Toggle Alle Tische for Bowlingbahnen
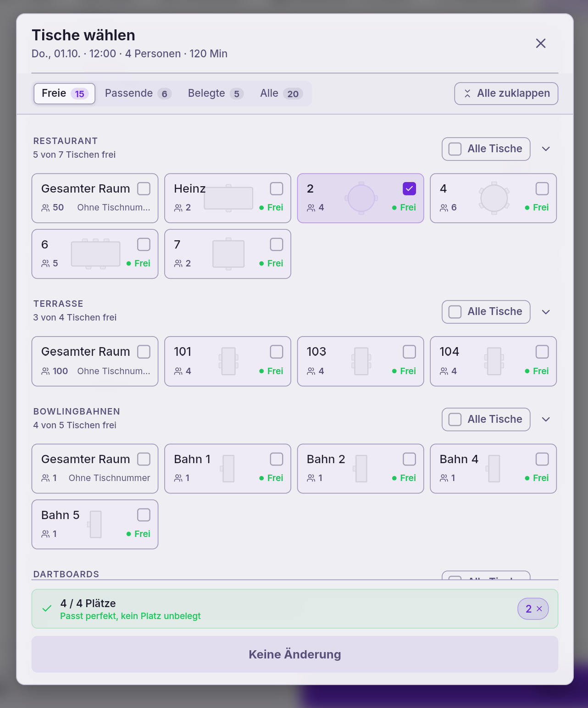This screenshot has width=588, height=708. [x=486, y=420]
